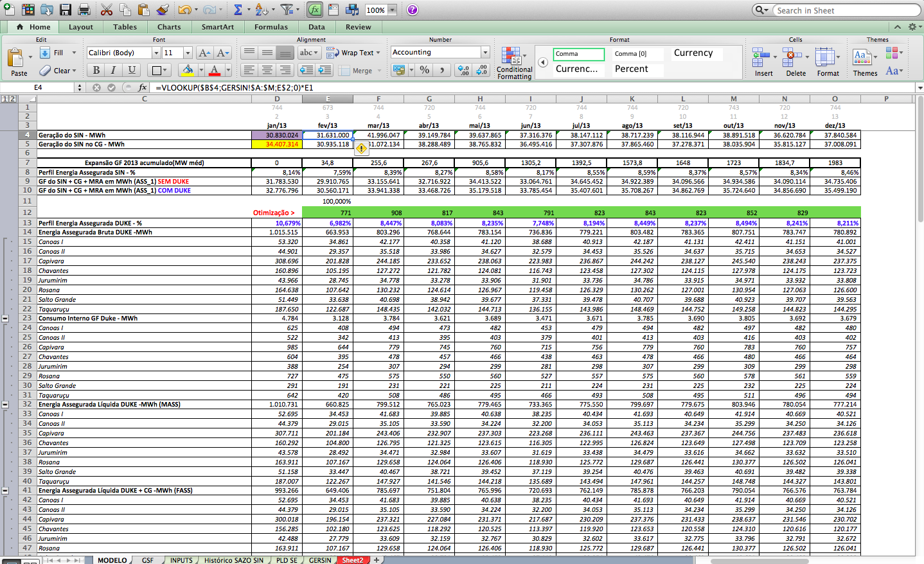Apply percent style number format

tap(425, 70)
